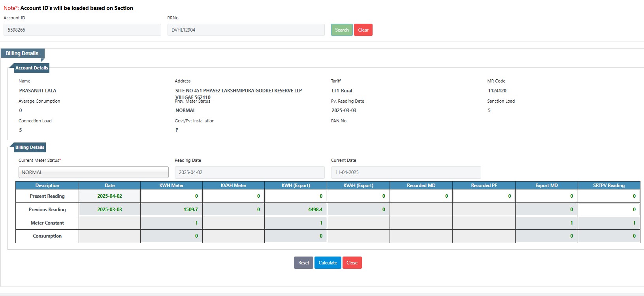Focus the RRNo field showing DVHL12904
This screenshot has height=296, width=644.
click(246, 30)
